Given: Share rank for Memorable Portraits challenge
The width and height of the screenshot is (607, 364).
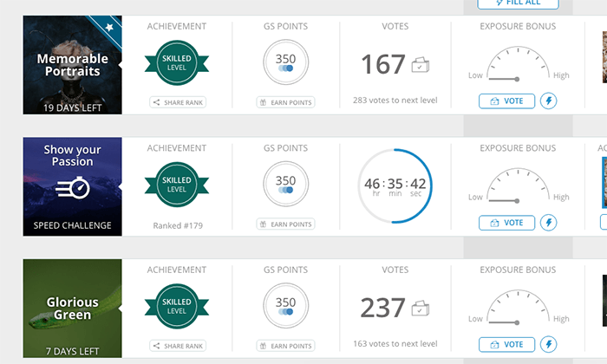Looking at the screenshot, I should (x=178, y=102).
